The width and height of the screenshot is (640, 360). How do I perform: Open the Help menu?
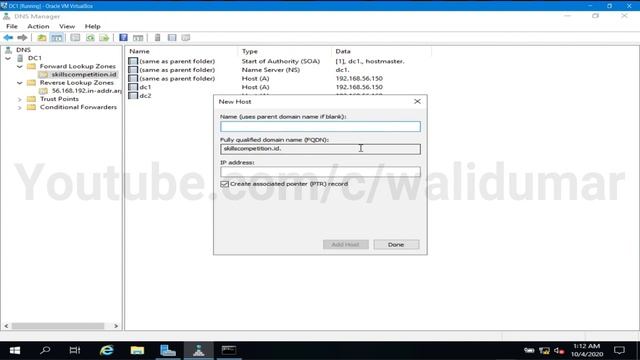[93, 26]
